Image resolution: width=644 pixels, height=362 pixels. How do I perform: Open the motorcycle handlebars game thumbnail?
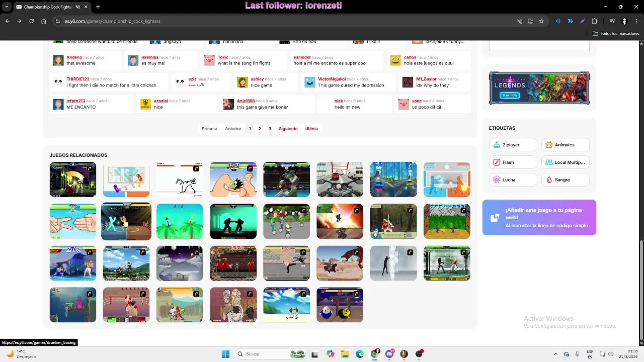[340, 179]
